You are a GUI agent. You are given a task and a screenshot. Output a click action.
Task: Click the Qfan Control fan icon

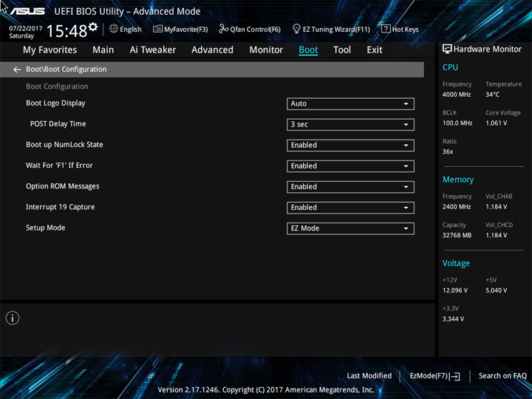coord(223,29)
